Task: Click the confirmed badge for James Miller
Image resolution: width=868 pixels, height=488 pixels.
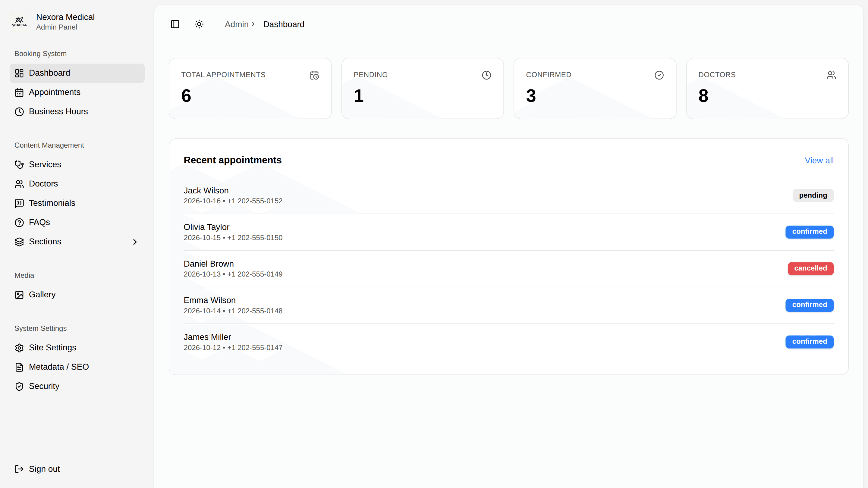Action: coord(809,342)
